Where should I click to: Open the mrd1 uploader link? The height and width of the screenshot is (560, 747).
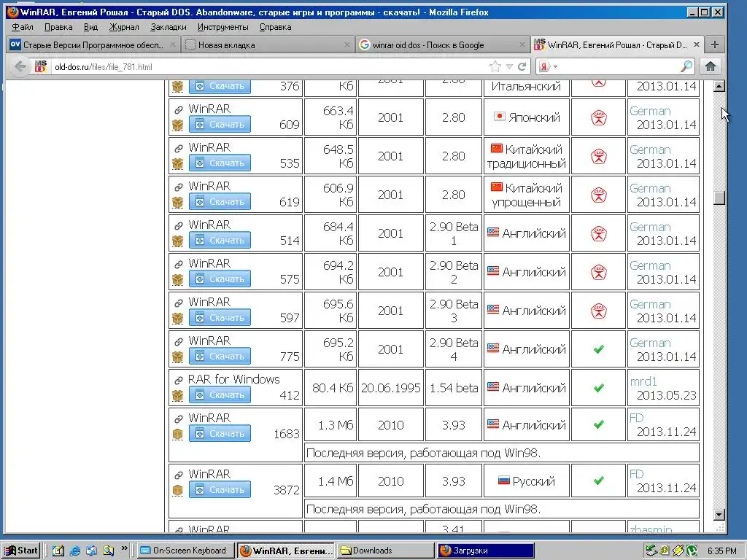[643, 381]
